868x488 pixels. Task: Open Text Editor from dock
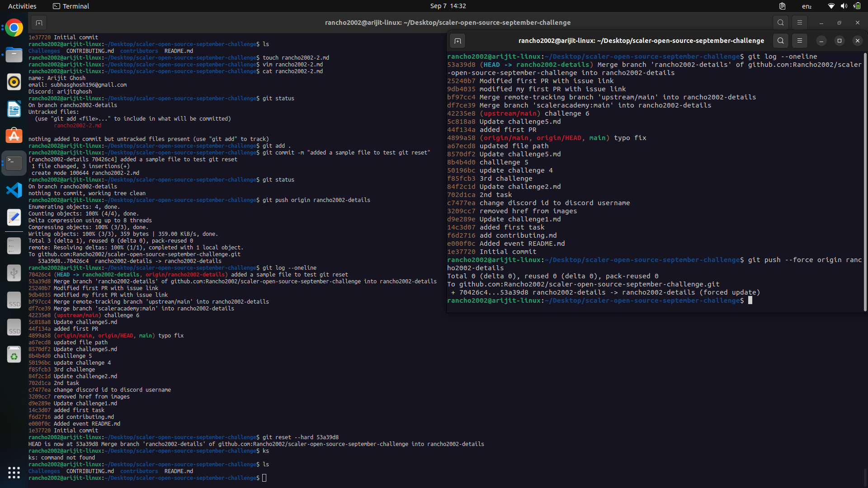(14, 217)
